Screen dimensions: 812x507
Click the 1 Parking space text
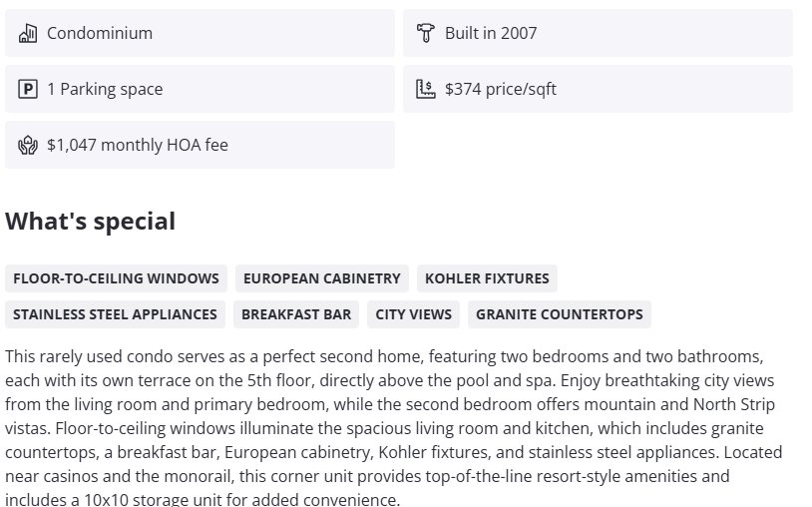[105, 89]
